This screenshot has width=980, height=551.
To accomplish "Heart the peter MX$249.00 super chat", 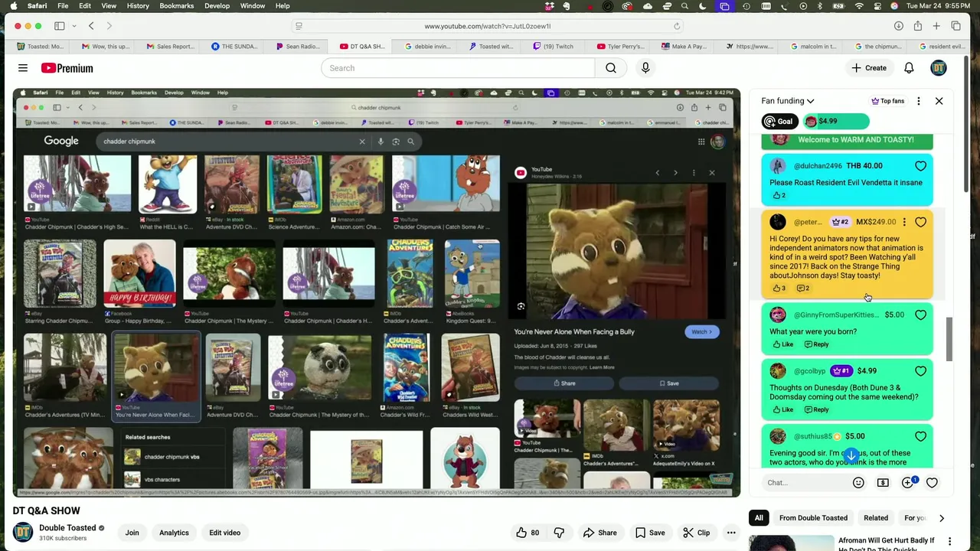I will pyautogui.click(x=920, y=222).
